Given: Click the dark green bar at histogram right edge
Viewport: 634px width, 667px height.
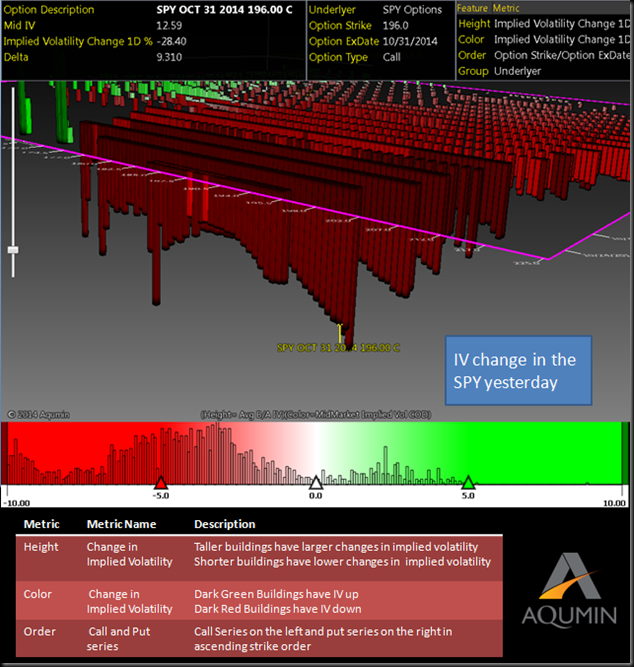Looking at the screenshot, I should [625, 453].
